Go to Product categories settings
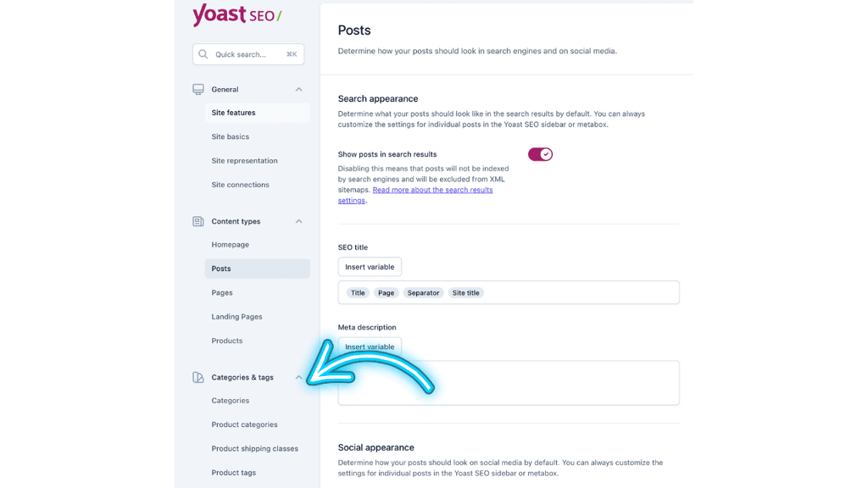 (245, 424)
